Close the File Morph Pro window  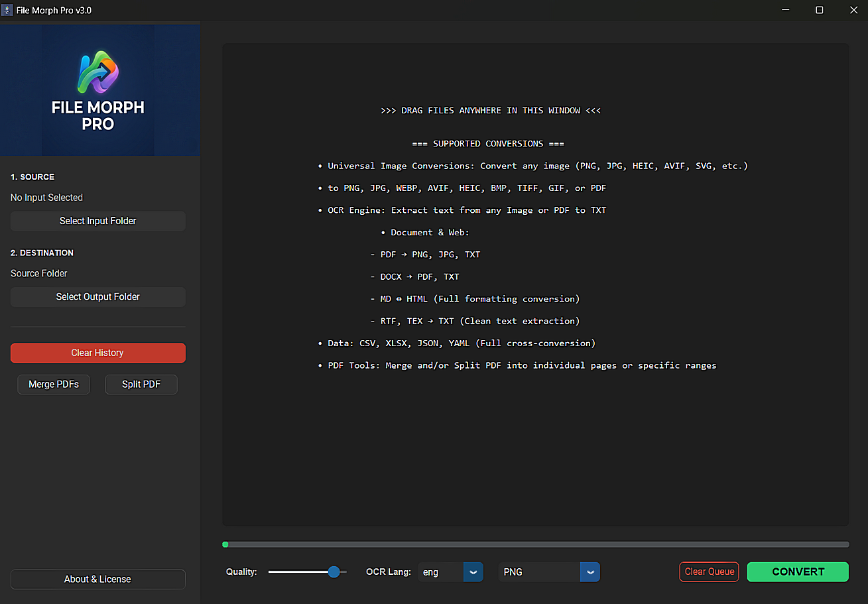(x=853, y=10)
